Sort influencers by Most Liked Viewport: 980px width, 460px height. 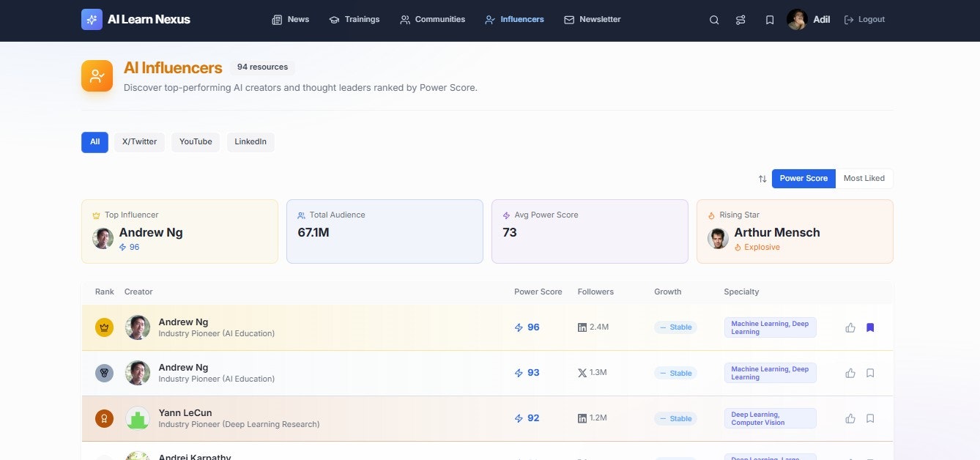coord(864,179)
